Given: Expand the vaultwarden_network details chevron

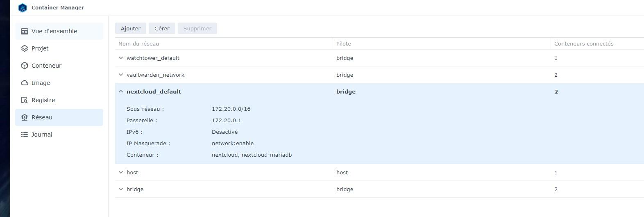Looking at the screenshot, I should coord(121,75).
